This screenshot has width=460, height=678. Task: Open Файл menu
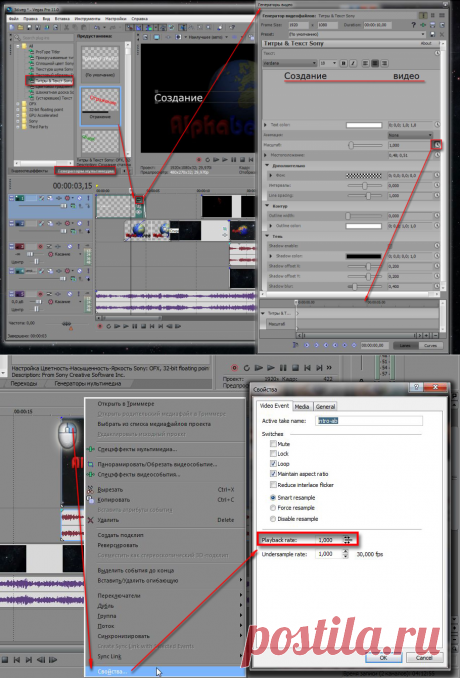pos(13,19)
